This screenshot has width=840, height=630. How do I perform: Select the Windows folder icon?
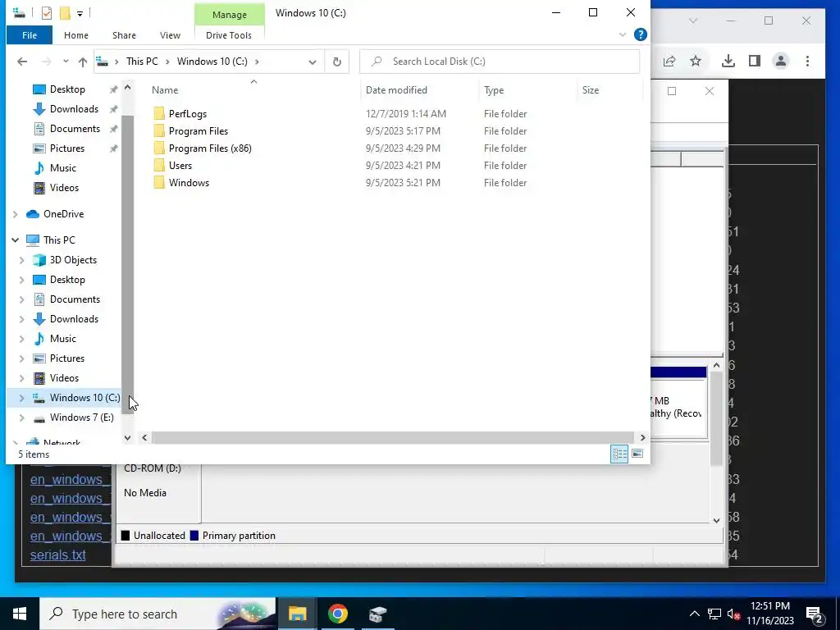click(159, 182)
